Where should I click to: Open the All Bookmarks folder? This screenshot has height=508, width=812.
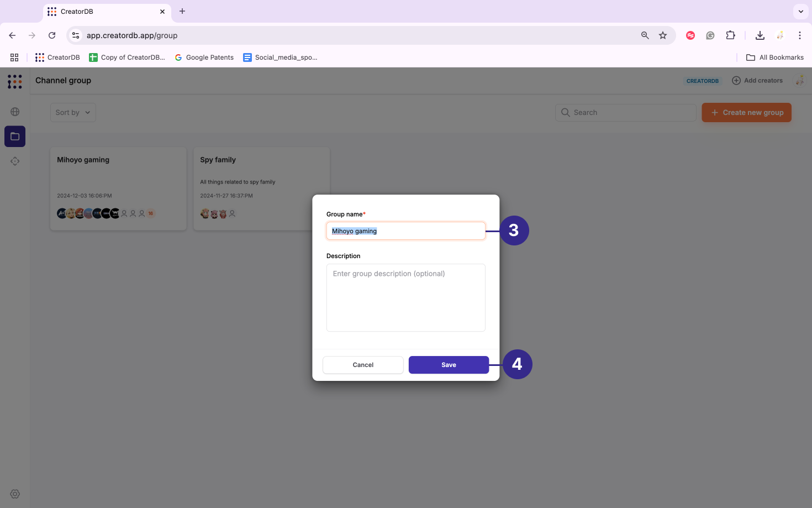[x=774, y=57]
